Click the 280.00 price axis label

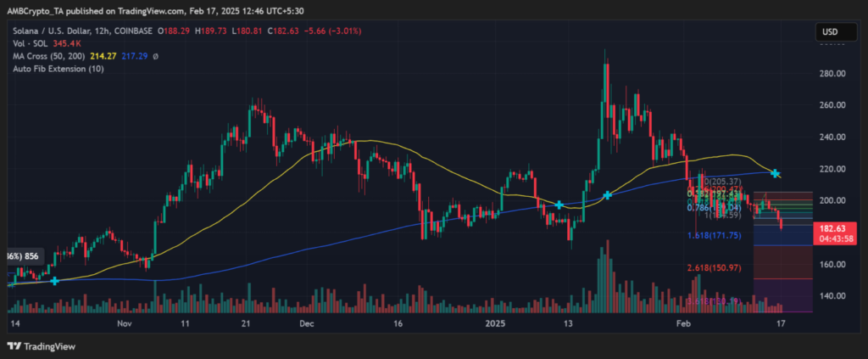pyautogui.click(x=831, y=74)
